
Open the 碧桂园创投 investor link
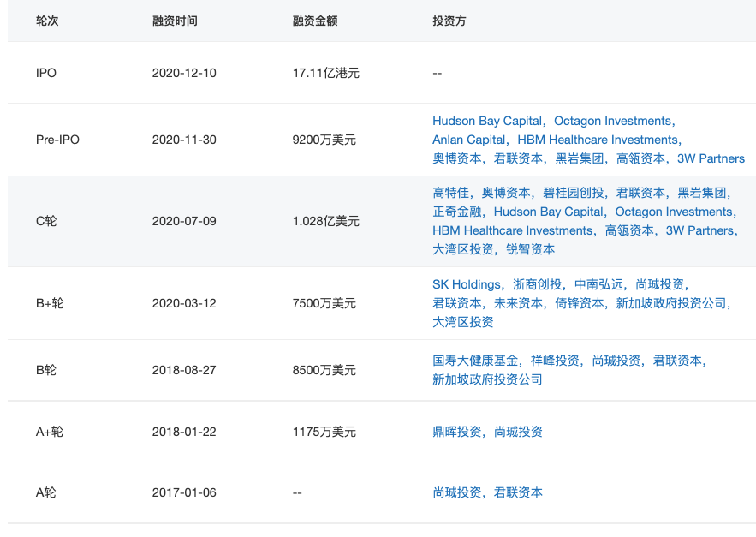[x=574, y=193]
